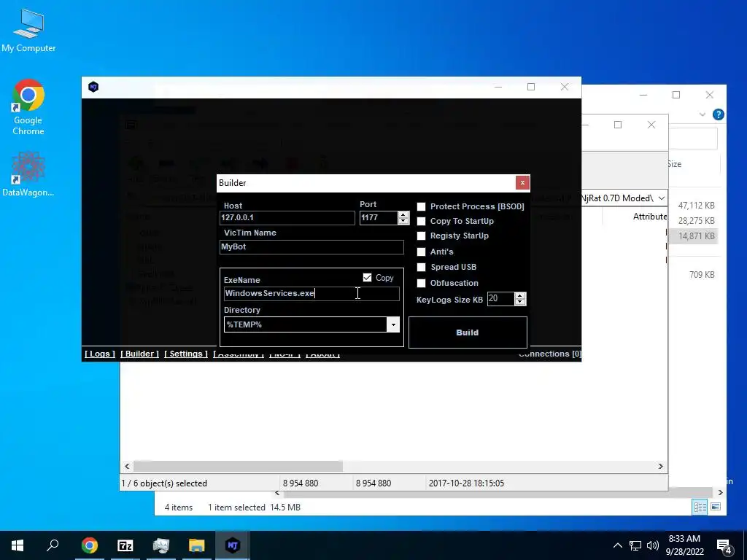This screenshot has width=747, height=560.
Task: Uncheck the Copy checkbox
Action: pos(368,278)
